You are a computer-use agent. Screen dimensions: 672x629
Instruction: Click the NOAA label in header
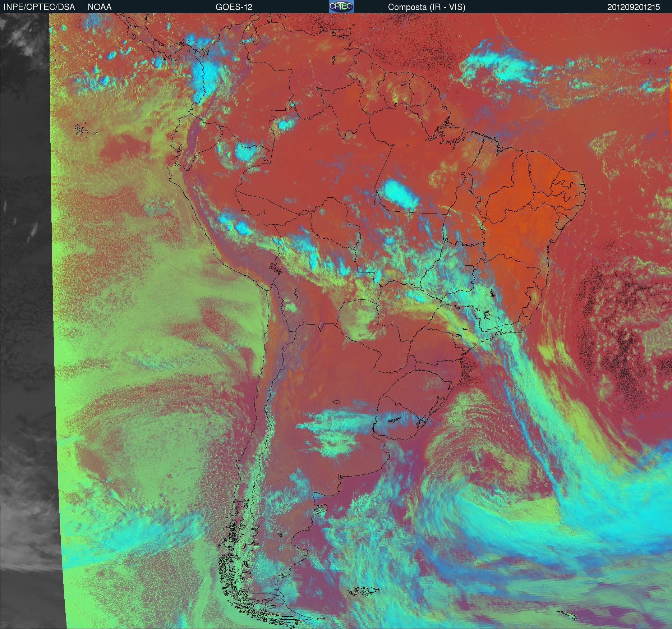coord(100,7)
